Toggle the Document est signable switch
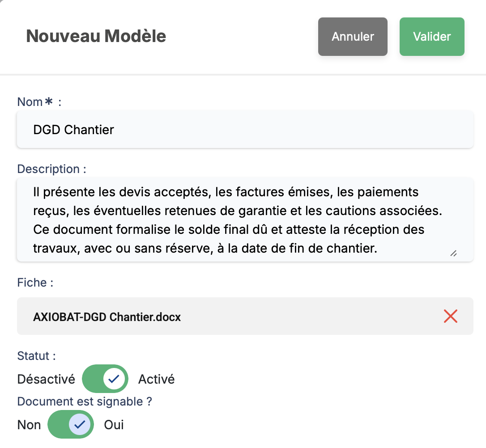The width and height of the screenshot is (486, 448). 71,424
